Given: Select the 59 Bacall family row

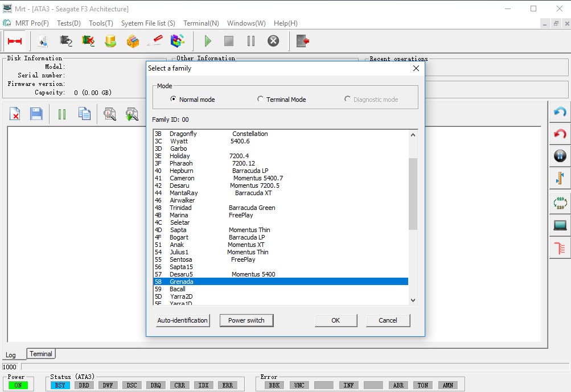Looking at the screenshot, I should pyautogui.click(x=281, y=289).
